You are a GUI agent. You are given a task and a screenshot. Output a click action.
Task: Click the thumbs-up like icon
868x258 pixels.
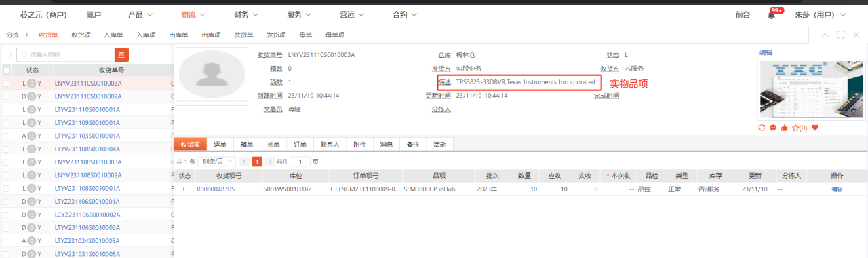coord(784,128)
